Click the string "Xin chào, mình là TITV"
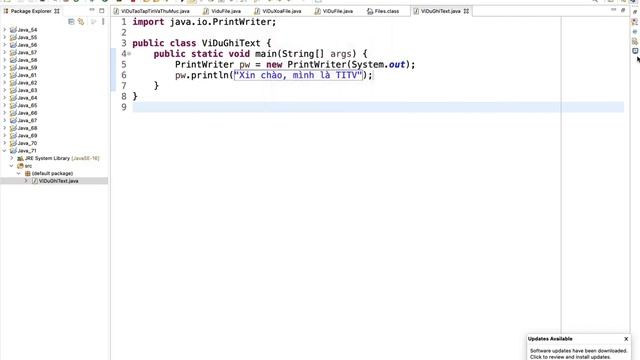The image size is (640, 360). pos(298,75)
